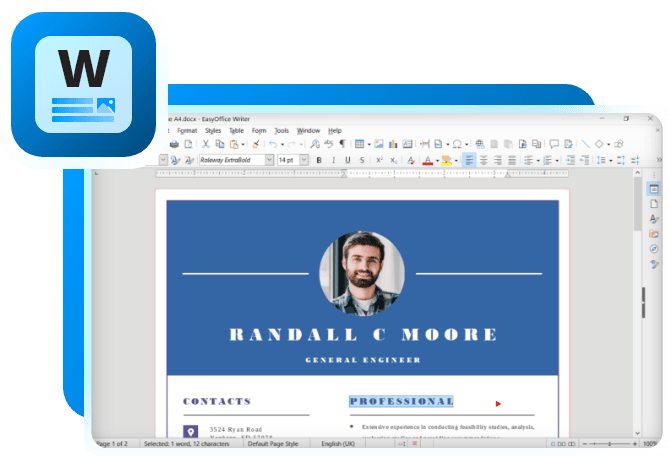Toggle formatting marks pilcrow button
The image size is (670, 456).
click(x=343, y=145)
